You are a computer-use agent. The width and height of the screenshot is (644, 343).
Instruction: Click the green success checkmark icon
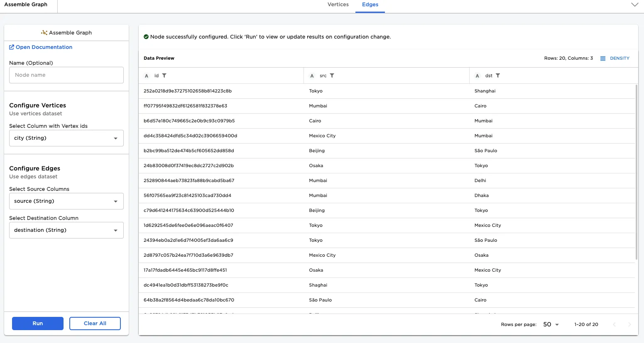tap(146, 36)
